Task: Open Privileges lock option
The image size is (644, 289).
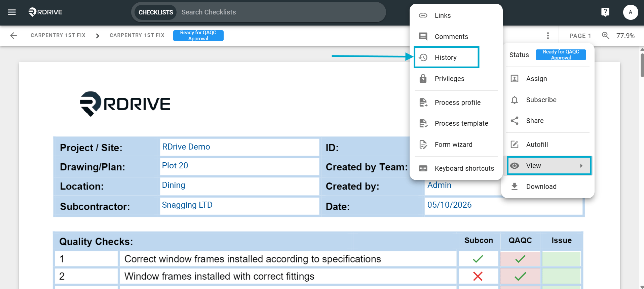Action: 456,79
